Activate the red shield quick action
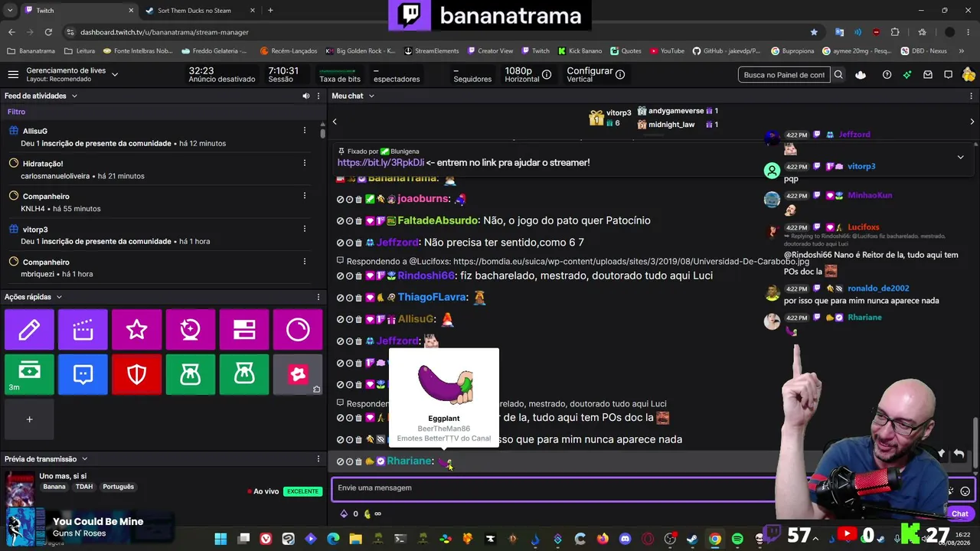980x551 pixels. pyautogui.click(x=137, y=374)
